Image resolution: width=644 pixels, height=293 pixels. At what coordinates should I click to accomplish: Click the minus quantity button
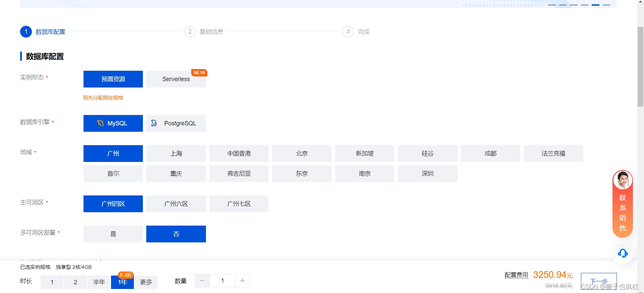pyautogui.click(x=202, y=281)
